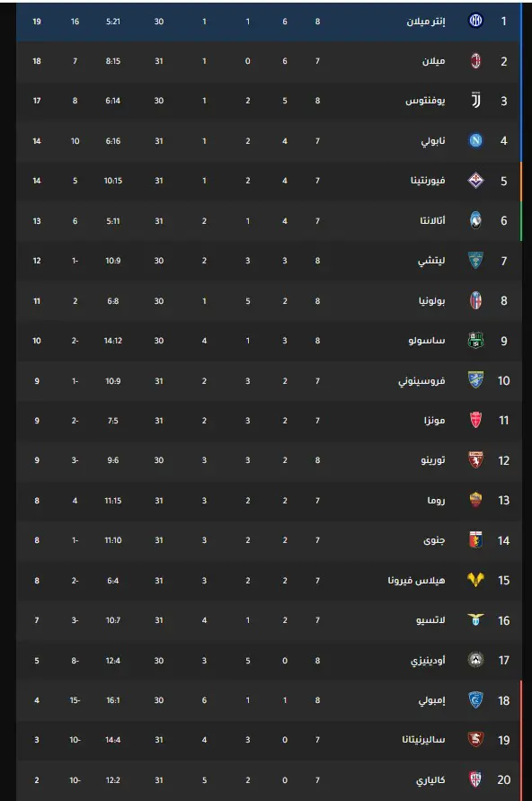Click the Lecce team crest
Image resolution: width=532 pixels, height=801 pixels.
pos(476,261)
